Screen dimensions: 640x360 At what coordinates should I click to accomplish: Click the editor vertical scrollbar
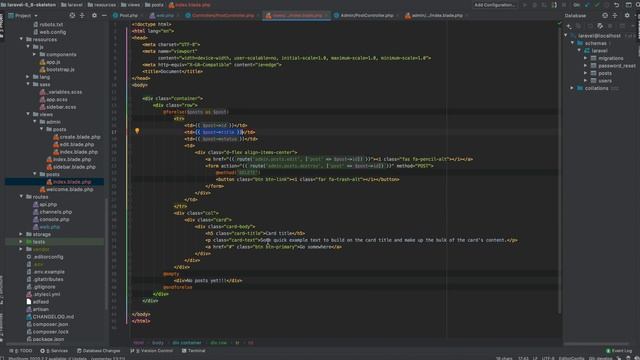pyautogui.click(x=560, y=171)
